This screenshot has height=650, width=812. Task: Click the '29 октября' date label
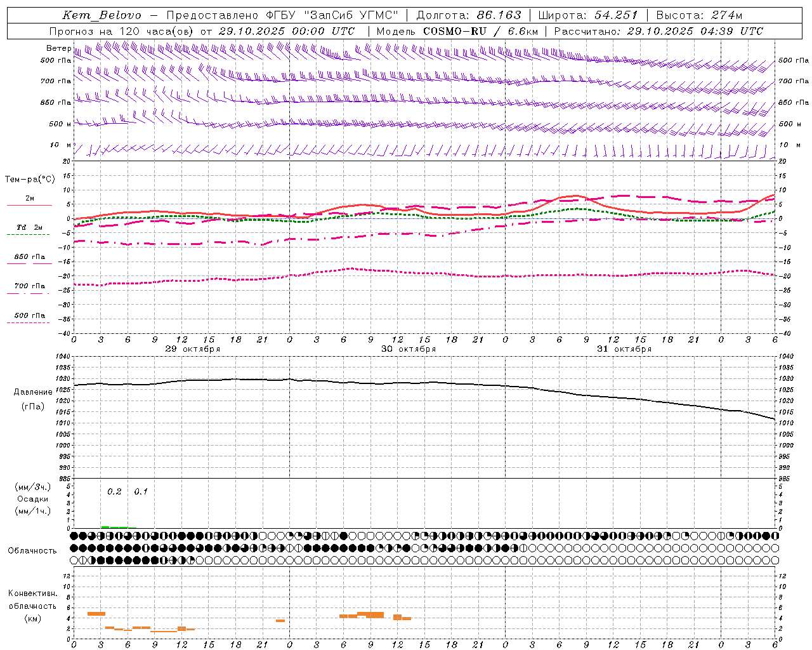click(193, 349)
